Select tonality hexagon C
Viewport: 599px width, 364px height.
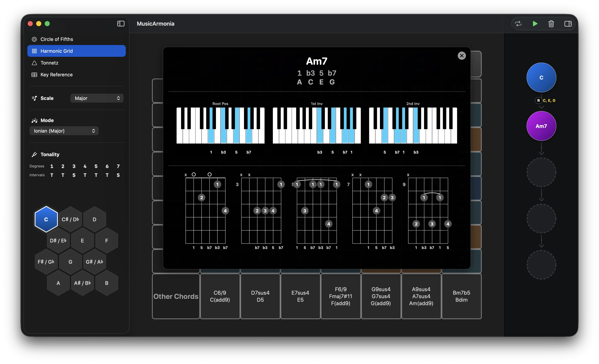(46, 219)
